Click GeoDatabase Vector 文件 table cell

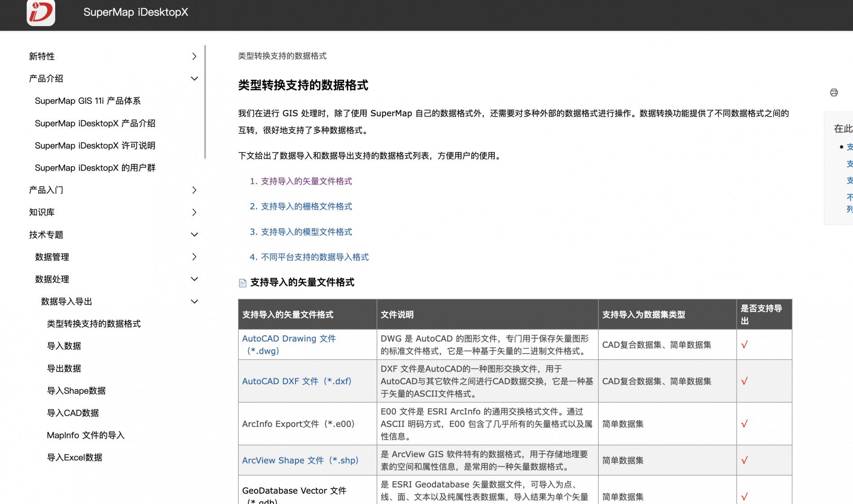pos(307,490)
